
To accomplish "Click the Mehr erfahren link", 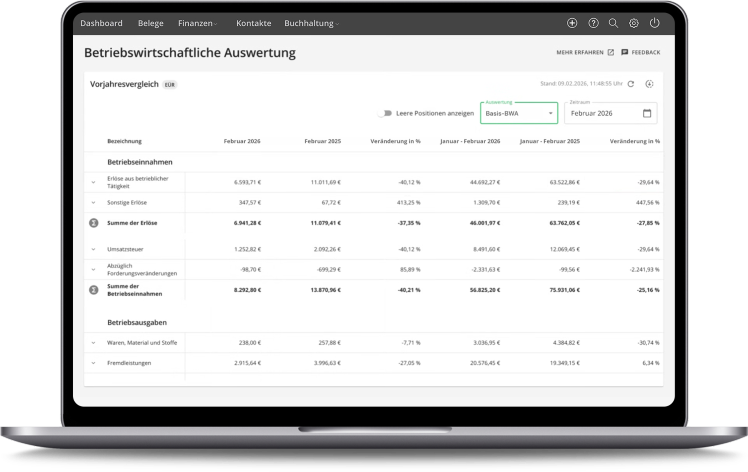I will point(584,52).
